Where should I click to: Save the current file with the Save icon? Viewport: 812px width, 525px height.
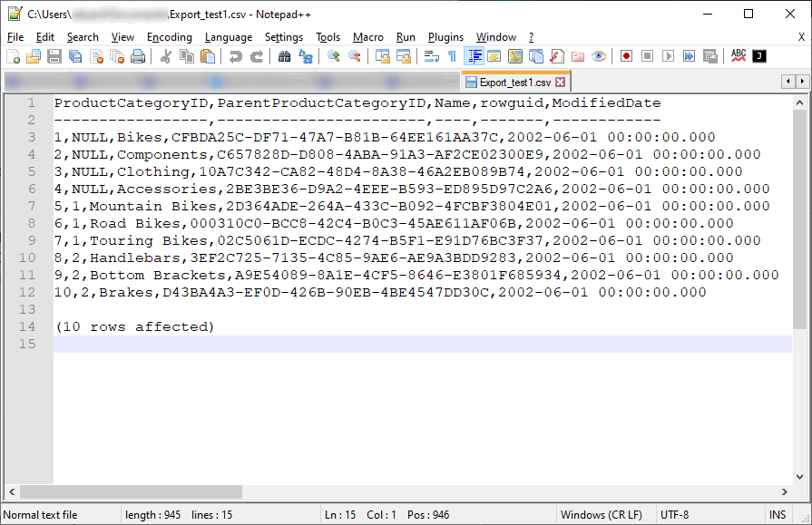[x=54, y=55]
